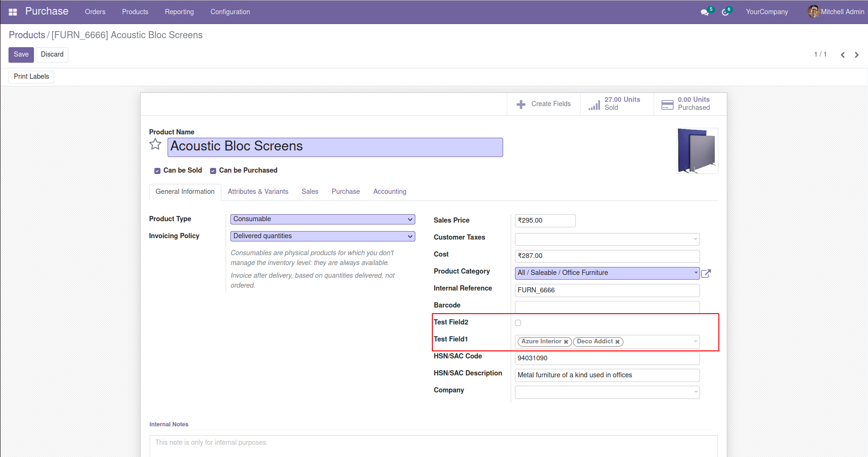The image size is (868, 457).
Task: Open the Customer Taxes dropdown
Action: click(x=607, y=239)
